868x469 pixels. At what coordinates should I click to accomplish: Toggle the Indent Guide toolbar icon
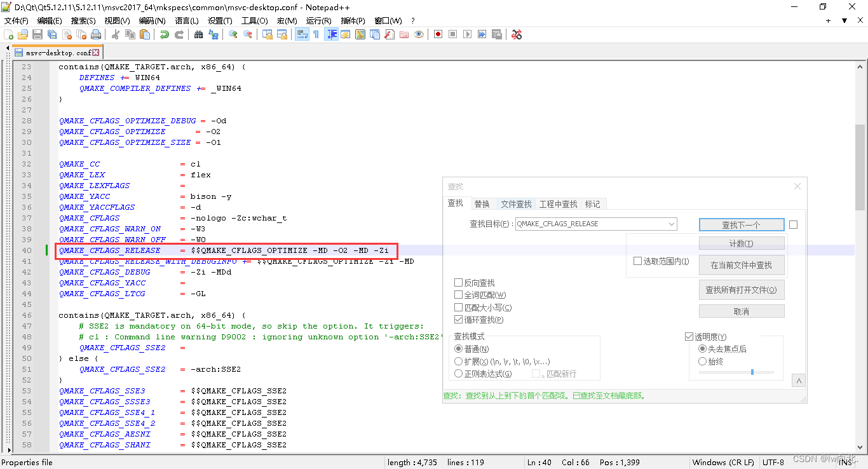tap(331, 34)
